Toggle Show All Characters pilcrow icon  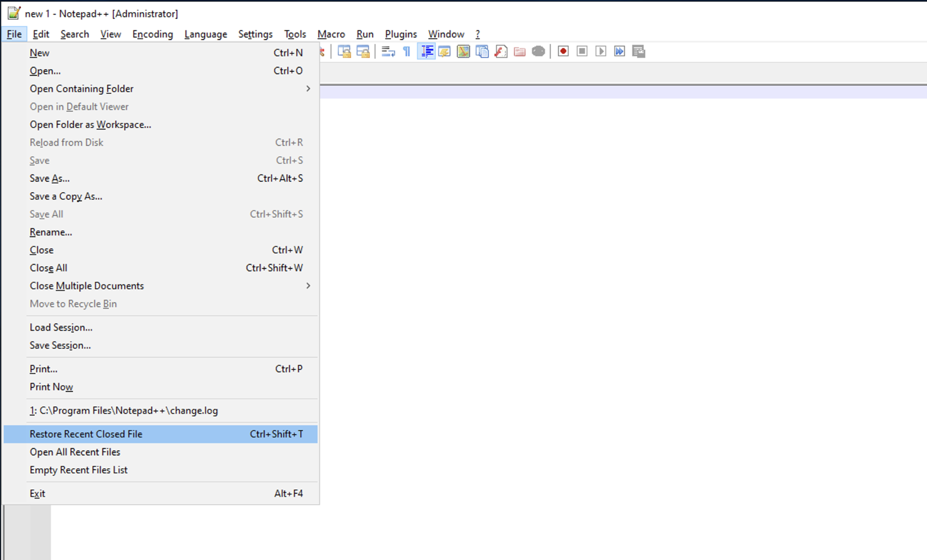[x=406, y=51]
